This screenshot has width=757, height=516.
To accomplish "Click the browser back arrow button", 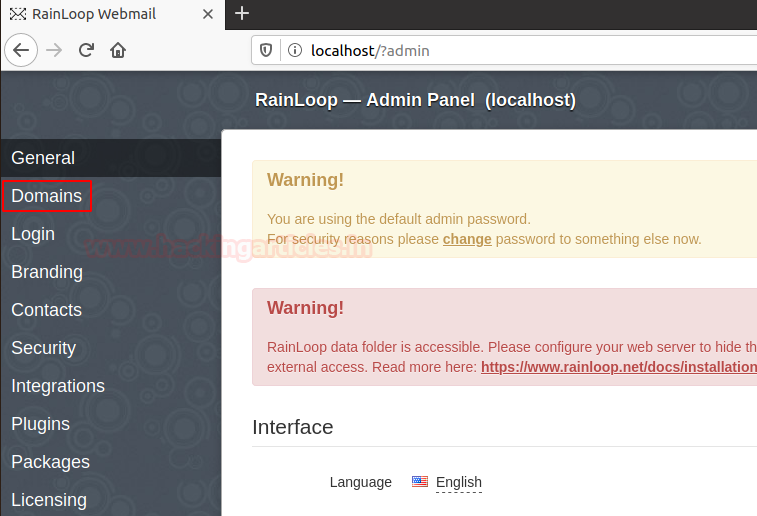I will [23, 50].
